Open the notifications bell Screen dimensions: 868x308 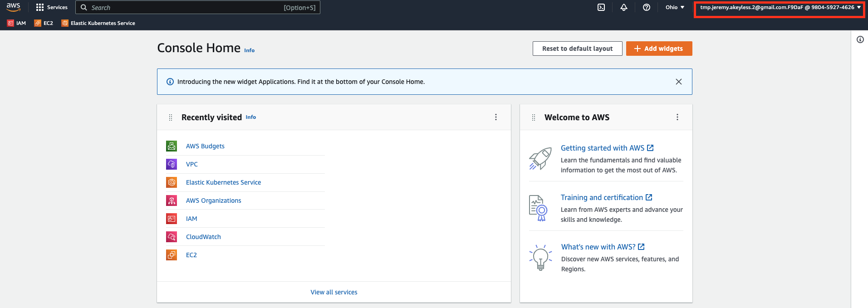tap(624, 7)
